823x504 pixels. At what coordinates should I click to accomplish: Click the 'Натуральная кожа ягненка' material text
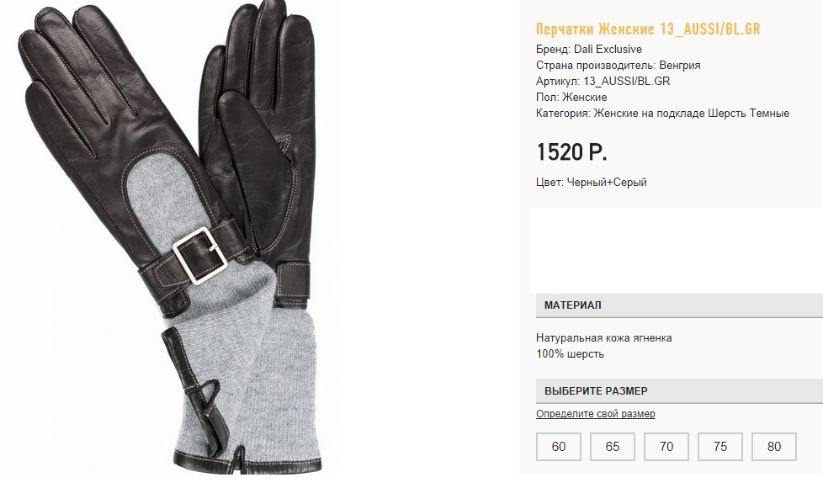click(x=604, y=338)
